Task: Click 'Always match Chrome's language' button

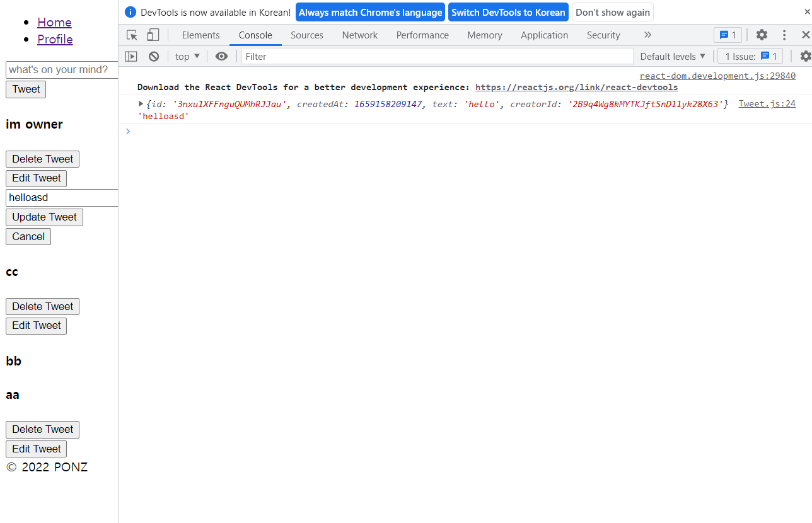Action: [371, 12]
